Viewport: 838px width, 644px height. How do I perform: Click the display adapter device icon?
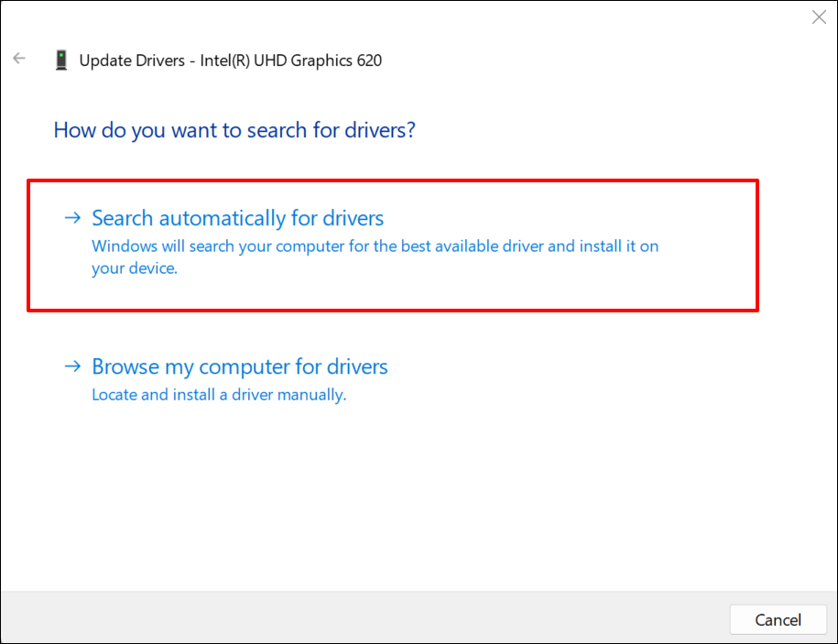pyautogui.click(x=61, y=60)
